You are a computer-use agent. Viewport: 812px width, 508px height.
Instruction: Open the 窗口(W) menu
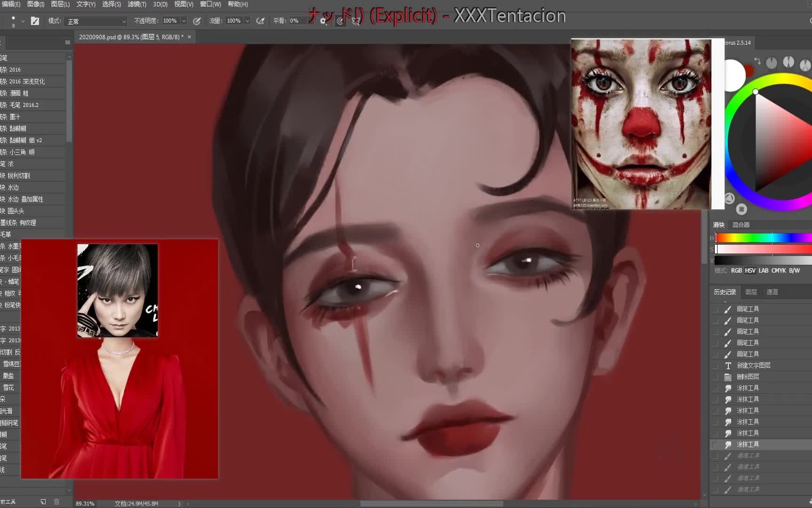tap(210, 4)
